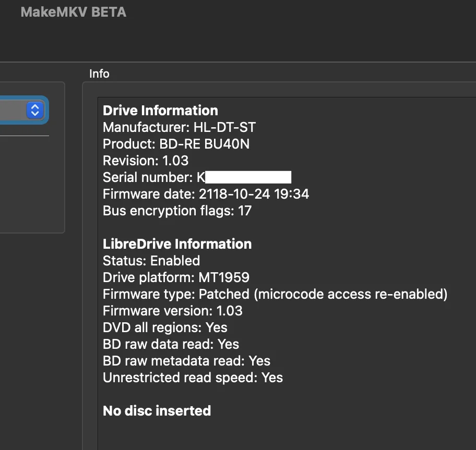Click the 'Serial number' line

click(x=197, y=177)
